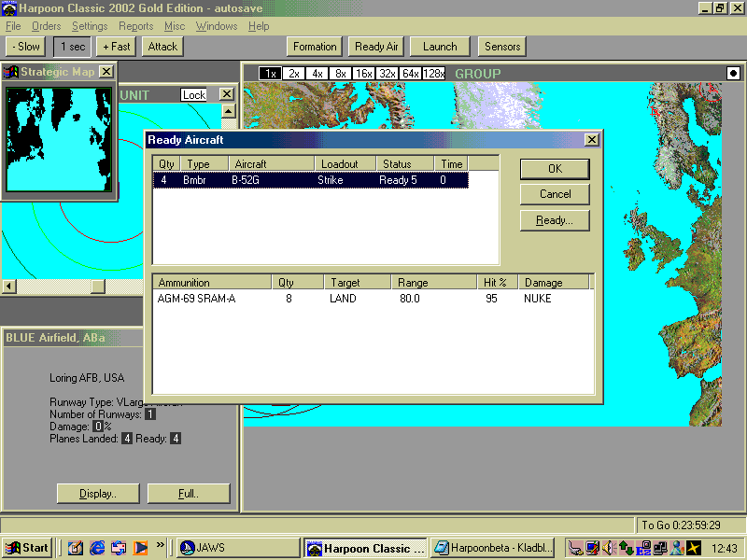Set group map zoom to 16x
747x560 pixels.
tap(363, 74)
